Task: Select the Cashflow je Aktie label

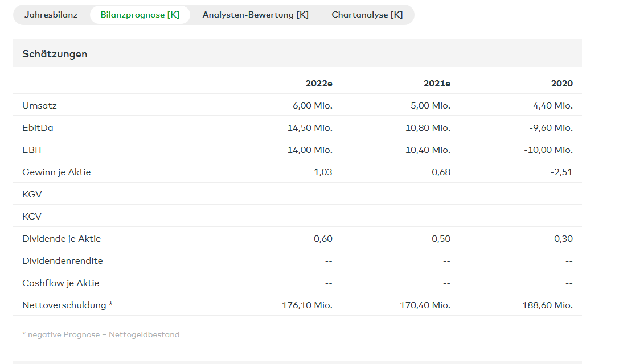Action: tap(60, 283)
